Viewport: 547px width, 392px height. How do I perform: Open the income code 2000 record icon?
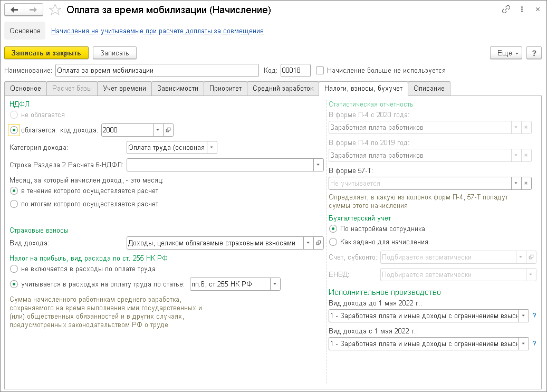pos(168,130)
